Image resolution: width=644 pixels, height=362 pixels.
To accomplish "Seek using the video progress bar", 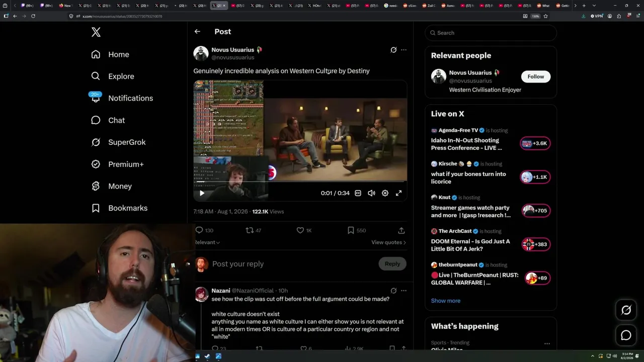I will tap(300, 182).
